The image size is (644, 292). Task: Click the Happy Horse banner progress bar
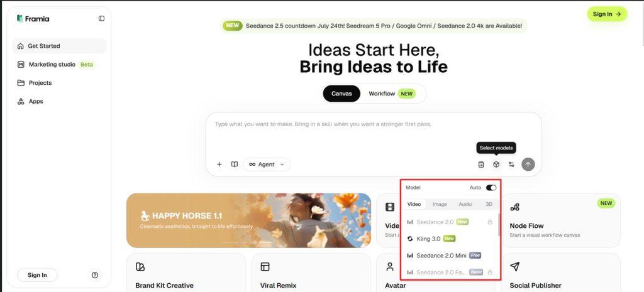pos(248,243)
